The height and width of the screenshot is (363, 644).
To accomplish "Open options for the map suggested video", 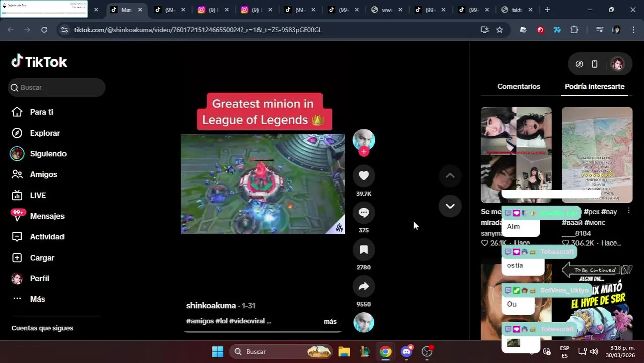I will click(628, 211).
